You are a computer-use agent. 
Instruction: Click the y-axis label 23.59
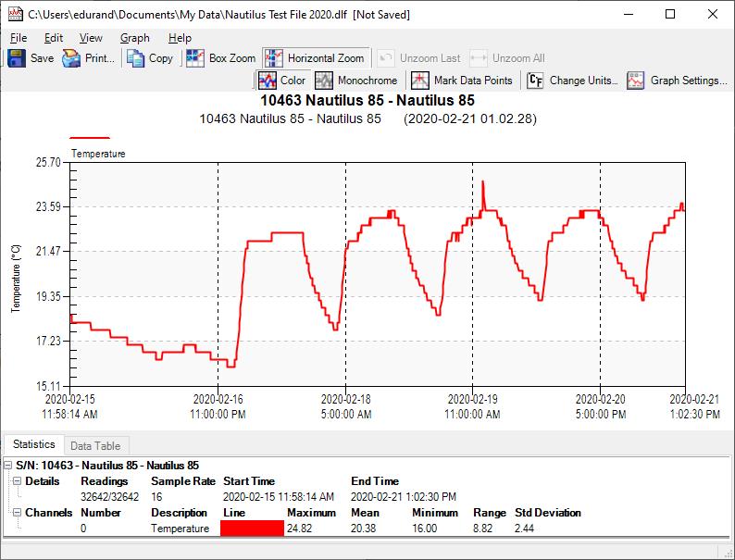(x=49, y=206)
